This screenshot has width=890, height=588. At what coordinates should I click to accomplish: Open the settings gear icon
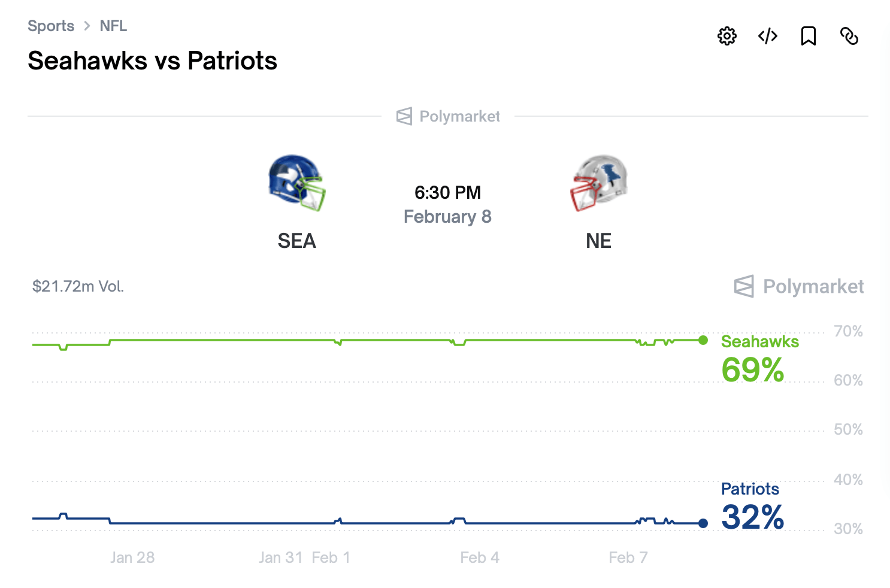(726, 36)
